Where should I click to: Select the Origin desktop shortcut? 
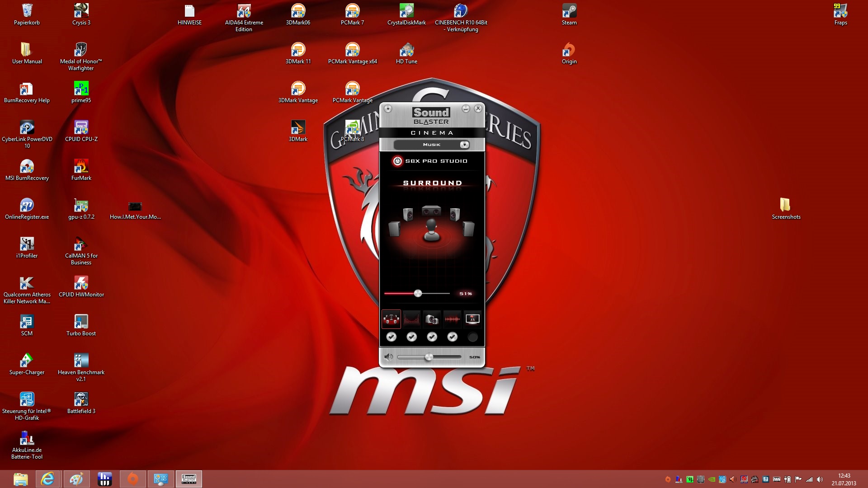pyautogui.click(x=569, y=53)
